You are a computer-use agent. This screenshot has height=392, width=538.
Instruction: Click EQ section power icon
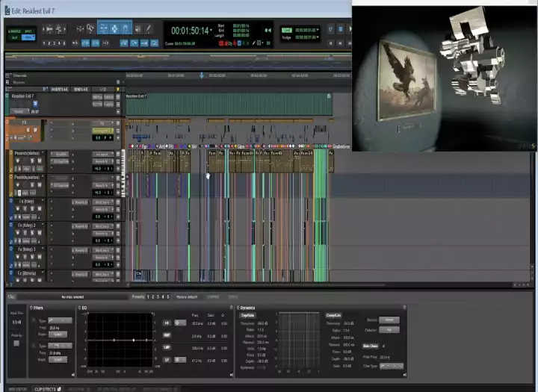click(80, 308)
